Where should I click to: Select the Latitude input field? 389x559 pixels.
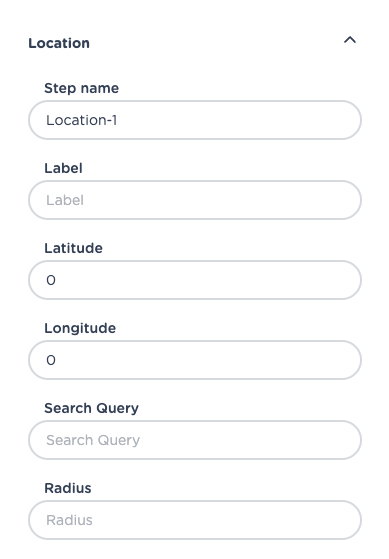(x=195, y=280)
